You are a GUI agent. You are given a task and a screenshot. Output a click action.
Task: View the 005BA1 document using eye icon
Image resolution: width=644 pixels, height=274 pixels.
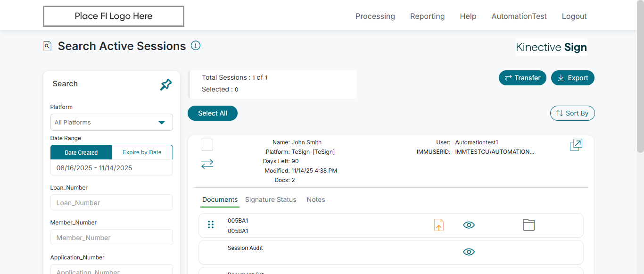coord(469,225)
